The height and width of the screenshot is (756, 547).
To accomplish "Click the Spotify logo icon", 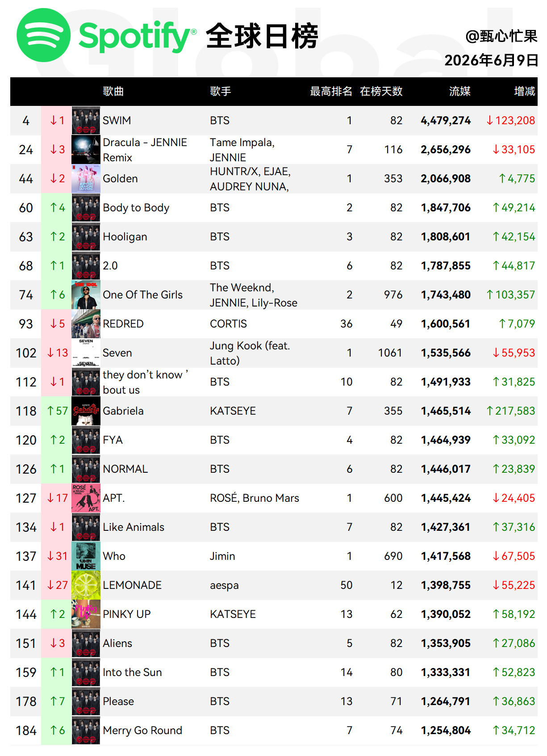I will click(x=43, y=35).
